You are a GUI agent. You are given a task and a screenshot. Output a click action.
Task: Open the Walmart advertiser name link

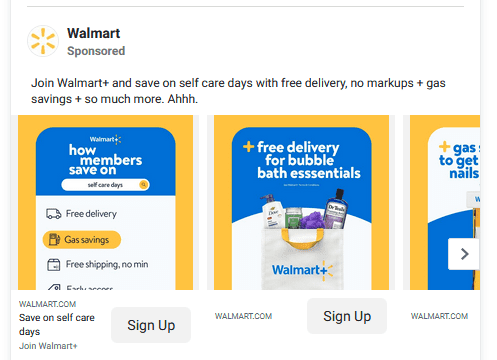point(93,33)
